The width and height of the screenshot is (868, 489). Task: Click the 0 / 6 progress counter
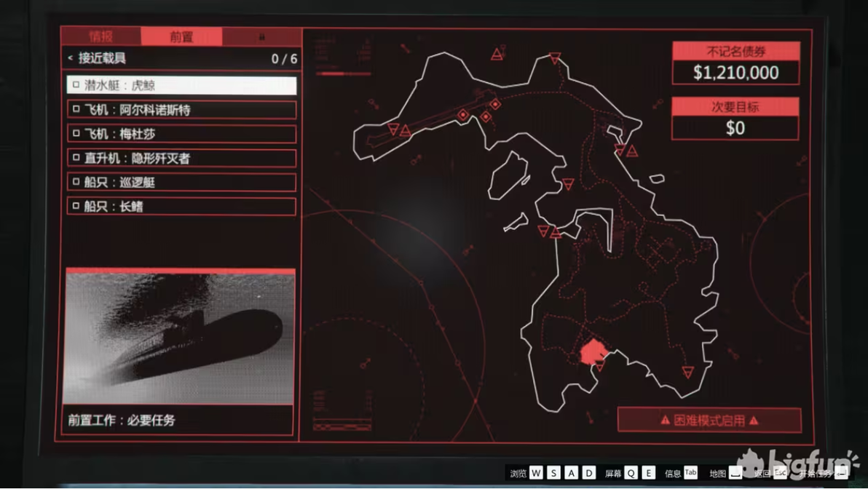(284, 59)
